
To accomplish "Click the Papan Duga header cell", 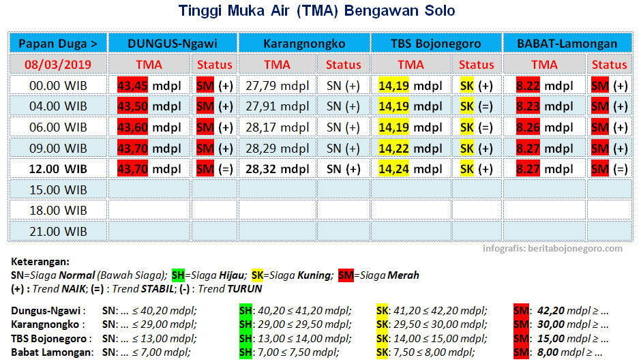I will point(58,43).
